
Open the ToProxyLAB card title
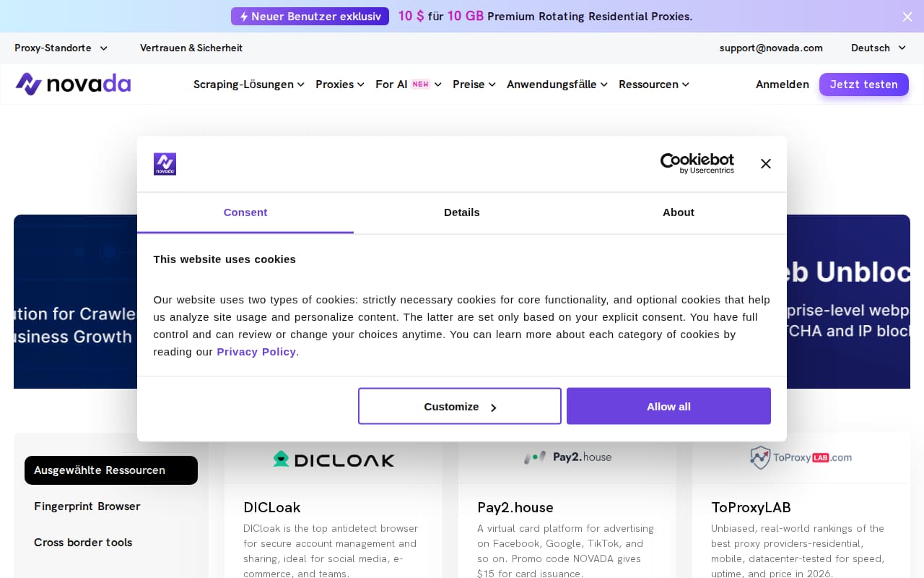(751, 507)
